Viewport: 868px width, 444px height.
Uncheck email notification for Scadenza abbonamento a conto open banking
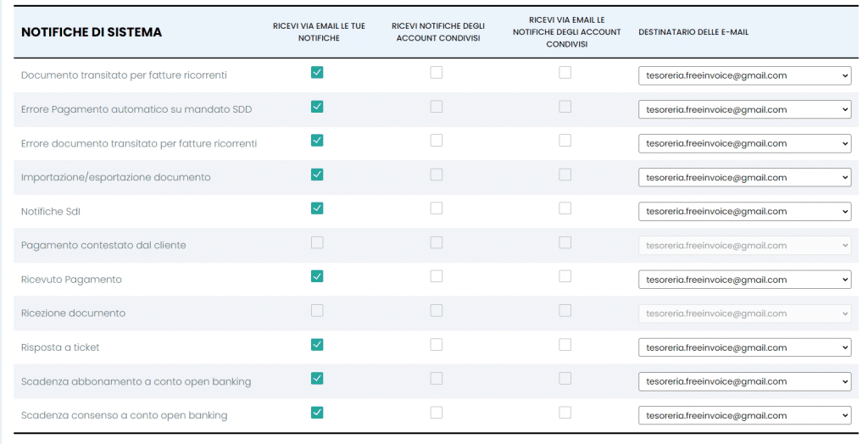pos(317,378)
